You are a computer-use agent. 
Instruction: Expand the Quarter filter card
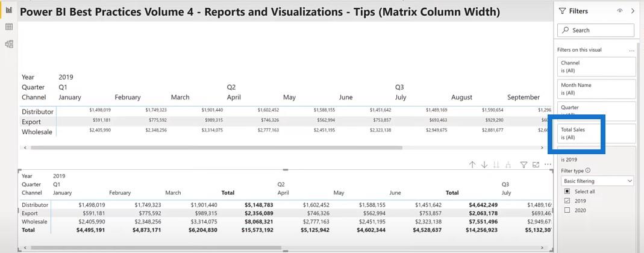click(596, 110)
